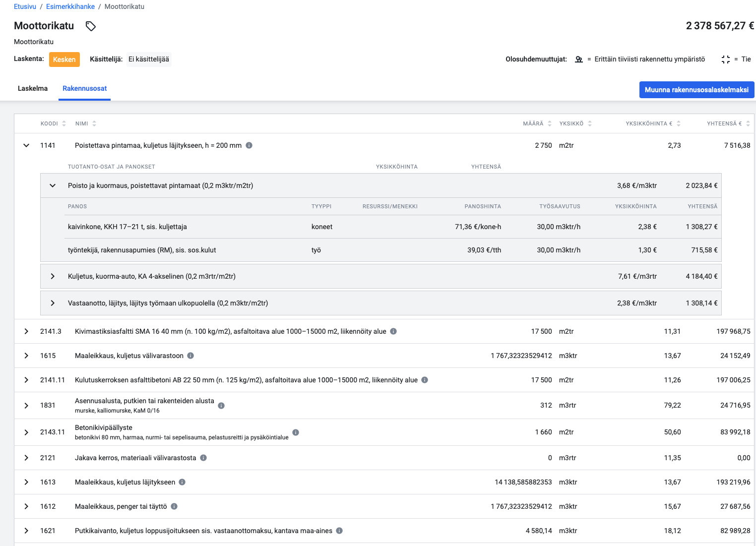756x546 pixels.
Task: Sort table by Nimi column
Action: point(94,123)
